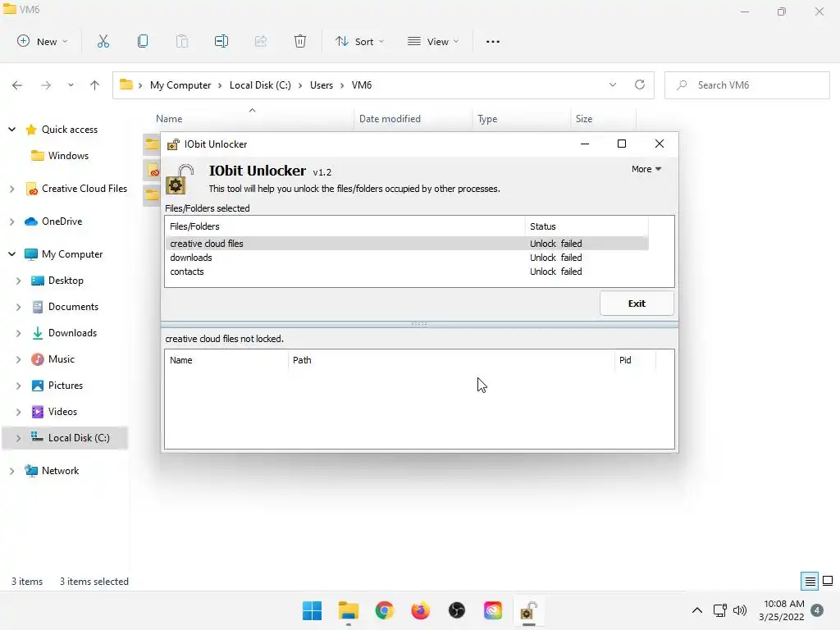Open the clock and date flyout
The width and height of the screenshot is (840, 630).
coord(781,610)
